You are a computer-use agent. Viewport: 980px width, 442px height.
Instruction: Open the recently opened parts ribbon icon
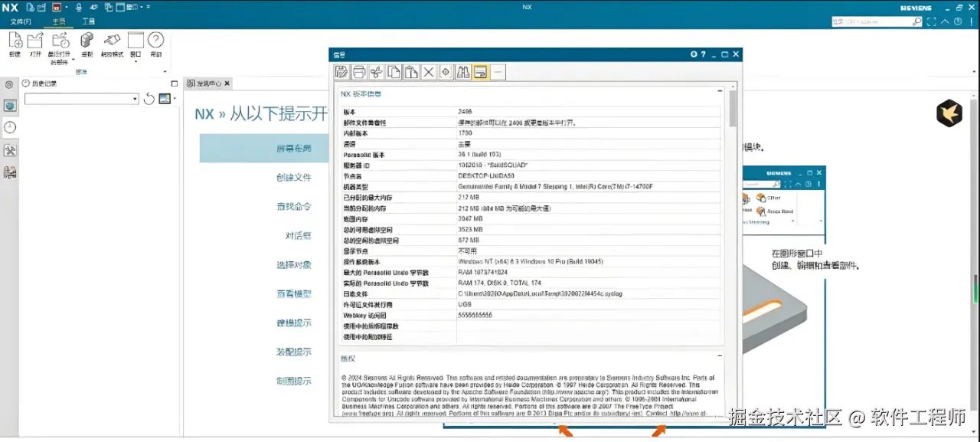pyautogui.click(x=60, y=41)
